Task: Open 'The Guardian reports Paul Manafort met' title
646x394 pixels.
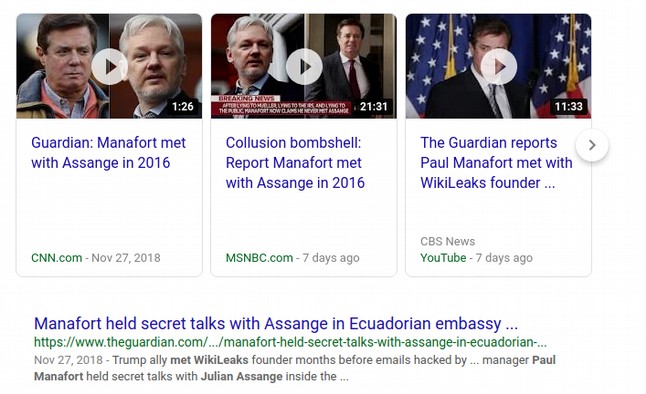Action: (x=496, y=163)
